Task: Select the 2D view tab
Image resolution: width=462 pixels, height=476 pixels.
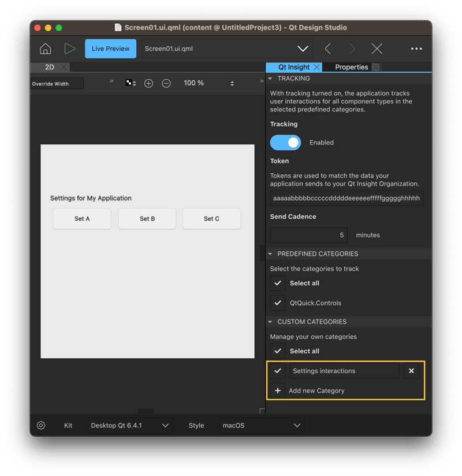Action: 50,67
